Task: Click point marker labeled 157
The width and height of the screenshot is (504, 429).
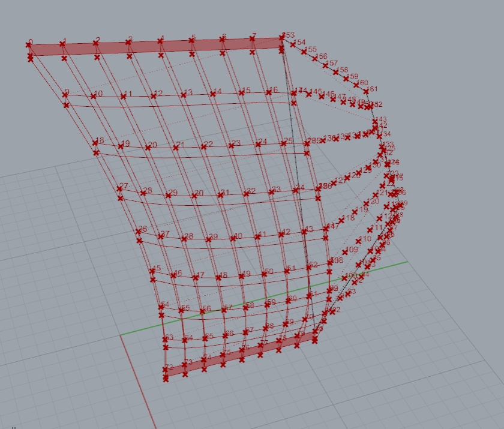Action: pos(326,65)
